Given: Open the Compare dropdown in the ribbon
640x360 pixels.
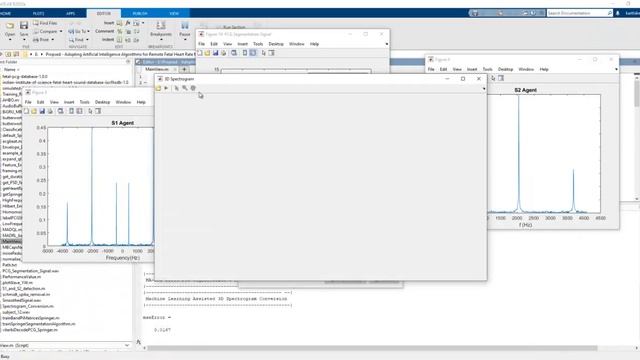Looking at the screenshot, I should [48, 31].
